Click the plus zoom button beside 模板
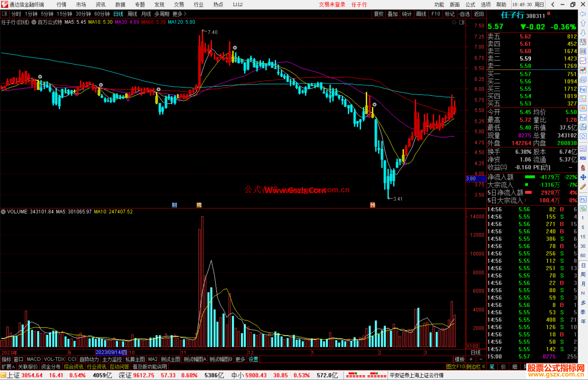 click(471, 359)
